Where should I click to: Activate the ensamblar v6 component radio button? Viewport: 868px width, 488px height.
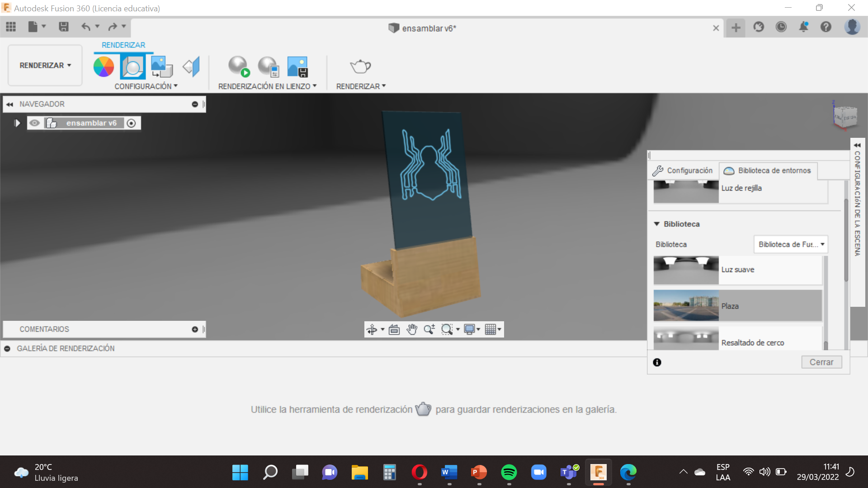pyautogui.click(x=131, y=123)
